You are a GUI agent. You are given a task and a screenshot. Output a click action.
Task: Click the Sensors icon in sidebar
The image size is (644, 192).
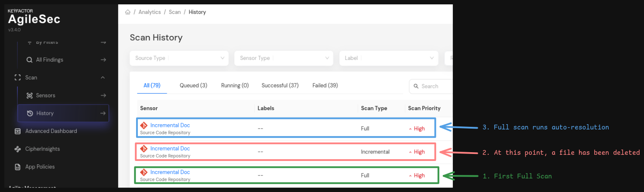pos(29,95)
